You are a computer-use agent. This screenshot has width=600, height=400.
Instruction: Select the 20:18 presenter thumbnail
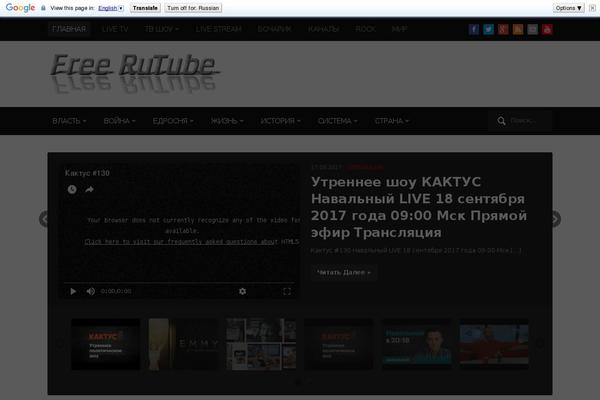click(x=416, y=344)
